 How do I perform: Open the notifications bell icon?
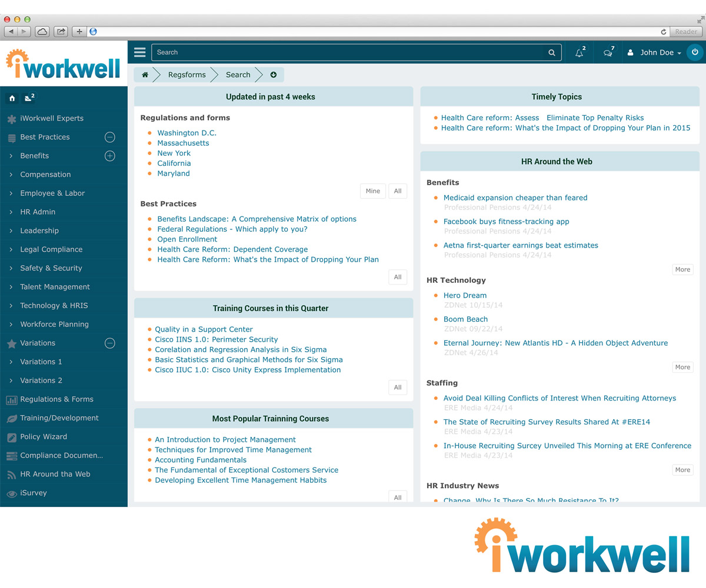pyautogui.click(x=578, y=52)
